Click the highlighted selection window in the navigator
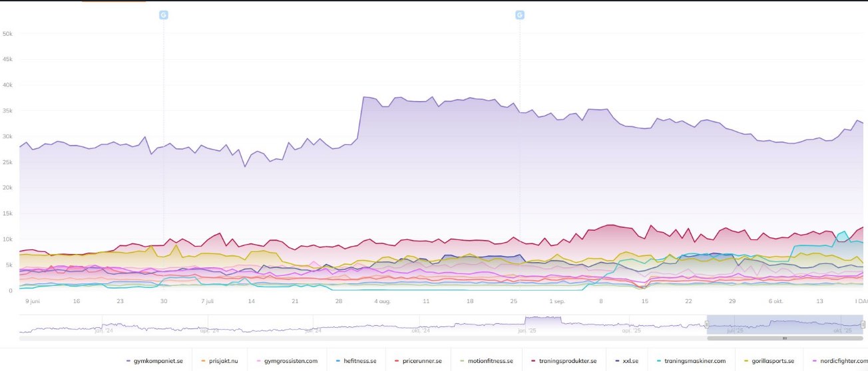This screenshot has height=371, width=868. click(785, 324)
